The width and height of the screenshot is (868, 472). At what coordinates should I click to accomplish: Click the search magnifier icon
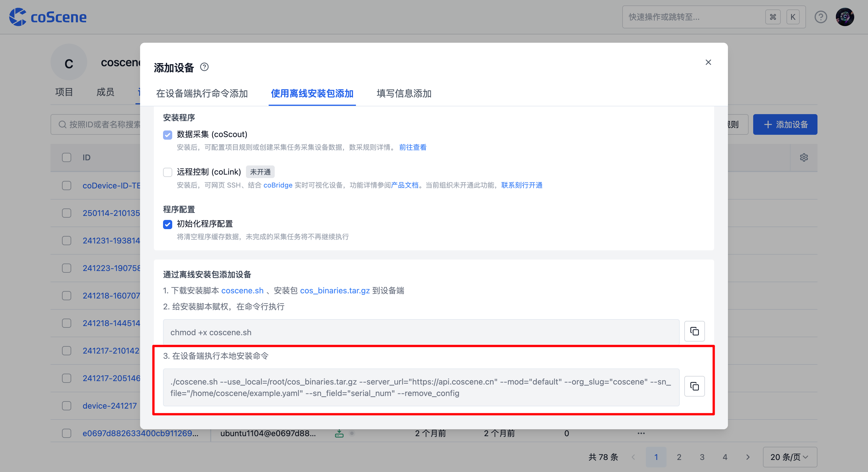pyautogui.click(x=62, y=124)
